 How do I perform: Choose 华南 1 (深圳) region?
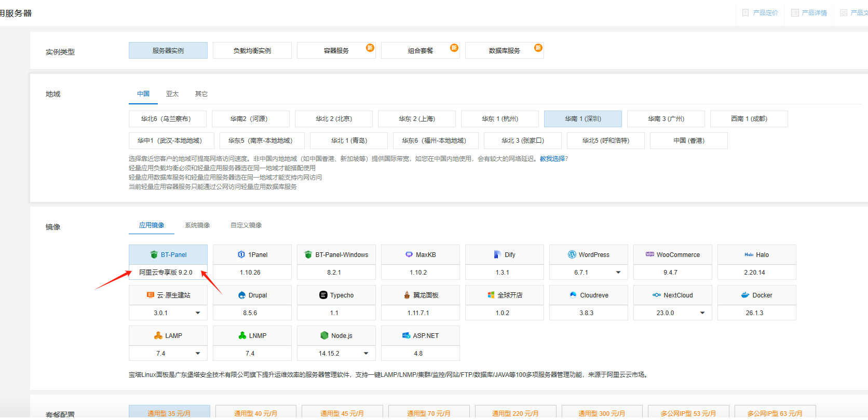click(x=583, y=119)
